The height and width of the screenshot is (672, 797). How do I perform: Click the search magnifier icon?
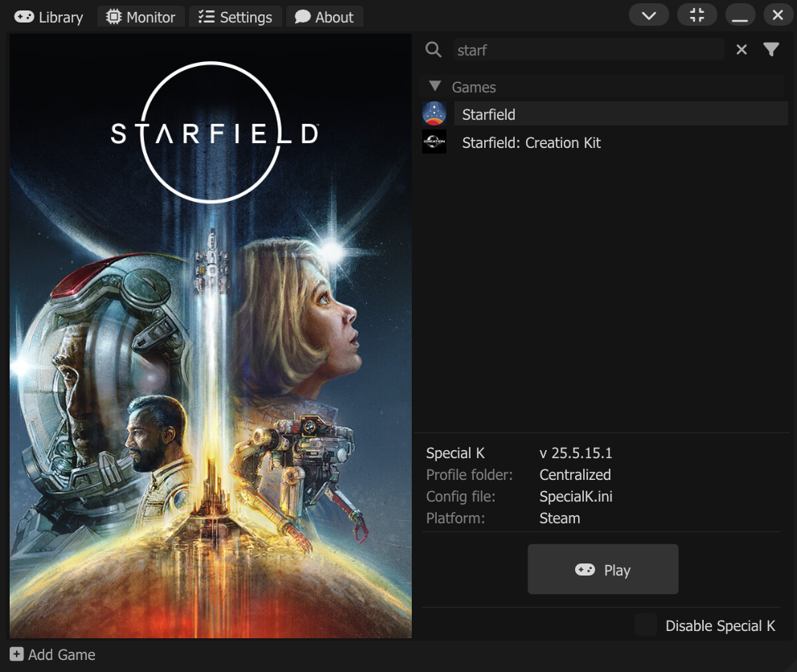point(433,50)
